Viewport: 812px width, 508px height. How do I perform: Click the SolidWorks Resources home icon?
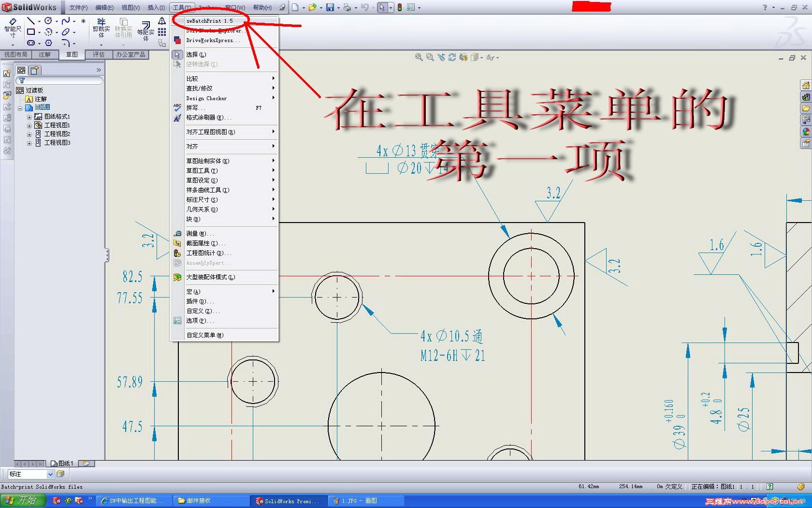pyautogui.click(x=806, y=86)
